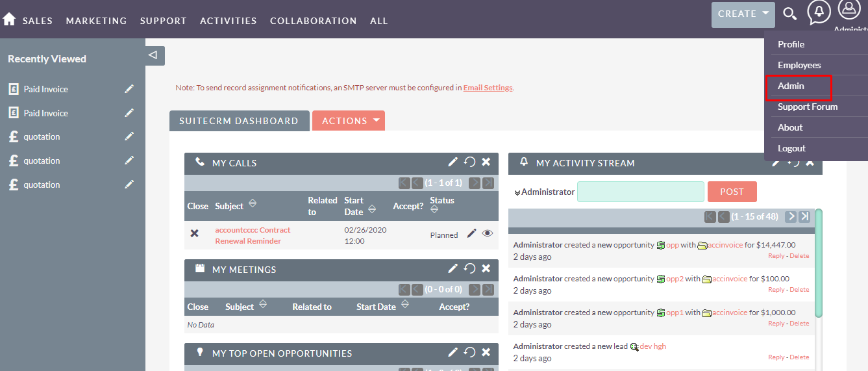Edit the accountcccc call row pencil

pos(472,234)
